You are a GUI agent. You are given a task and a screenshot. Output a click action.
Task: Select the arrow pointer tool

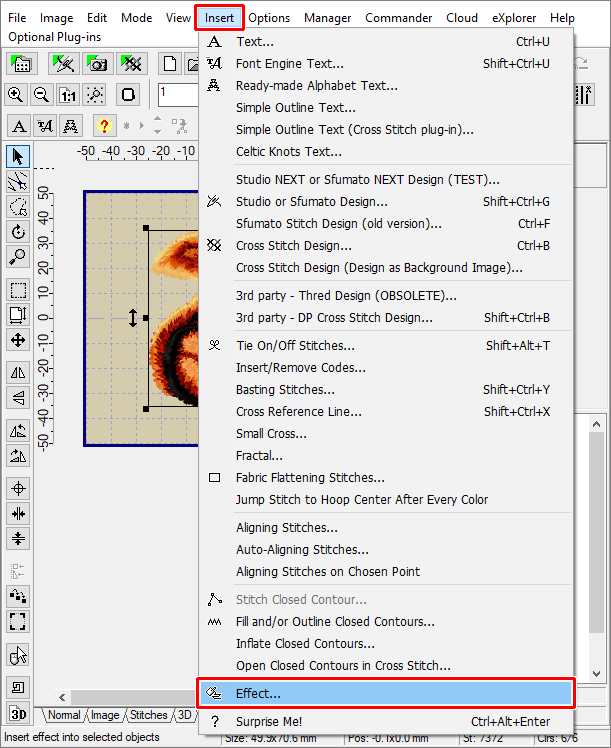coord(17,156)
